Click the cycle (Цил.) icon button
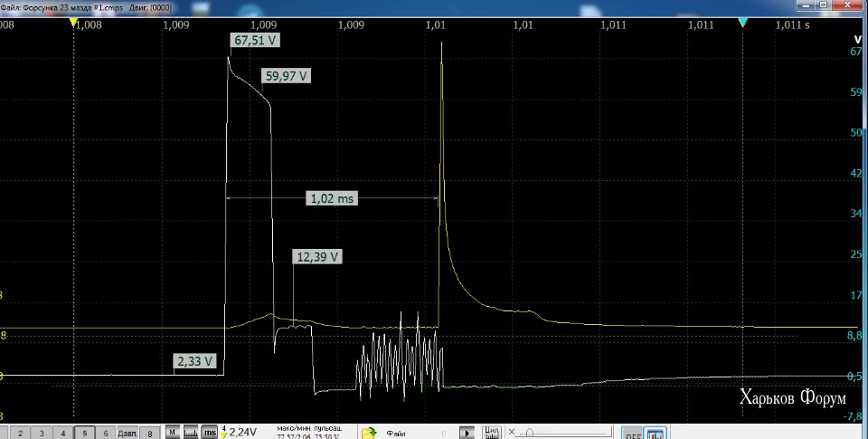This screenshot has height=439, width=868. (492, 433)
